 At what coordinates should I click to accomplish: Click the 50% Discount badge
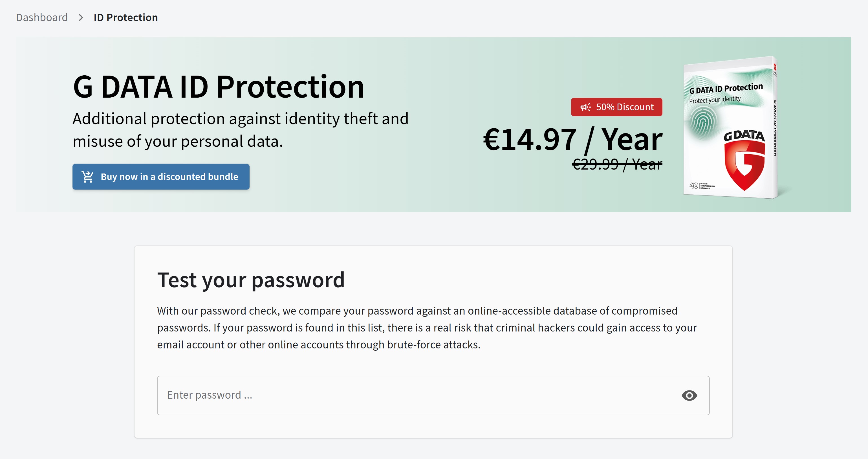click(x=616, y=107)
